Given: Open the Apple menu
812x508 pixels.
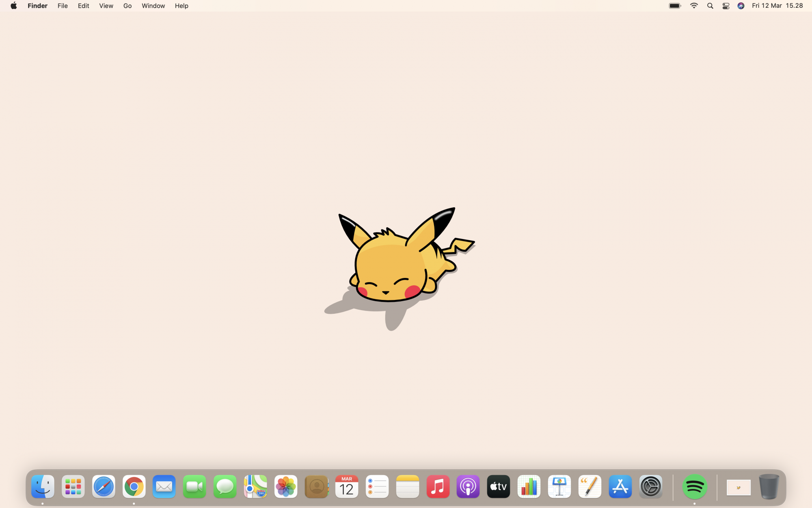Looking at the screenshot, I should 13,6.
